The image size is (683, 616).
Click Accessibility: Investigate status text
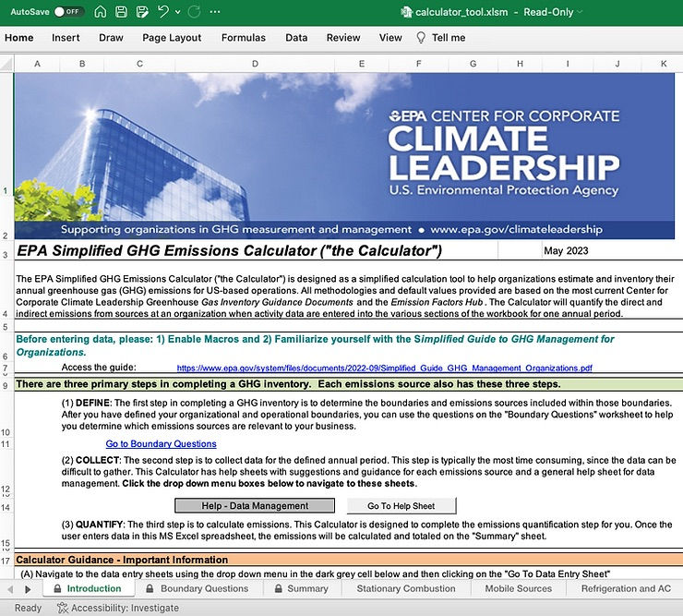point(125,608)
